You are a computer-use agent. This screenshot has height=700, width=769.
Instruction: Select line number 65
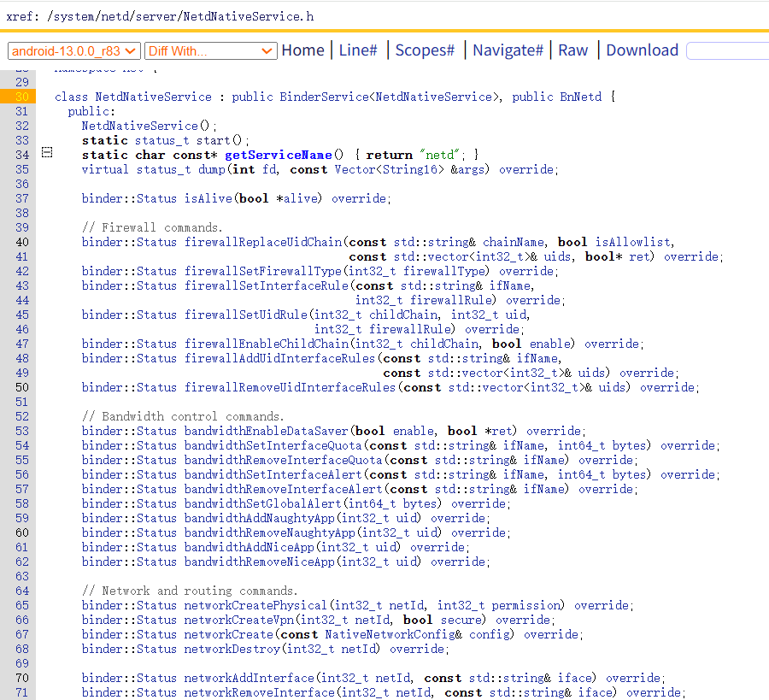click(22, 605)
